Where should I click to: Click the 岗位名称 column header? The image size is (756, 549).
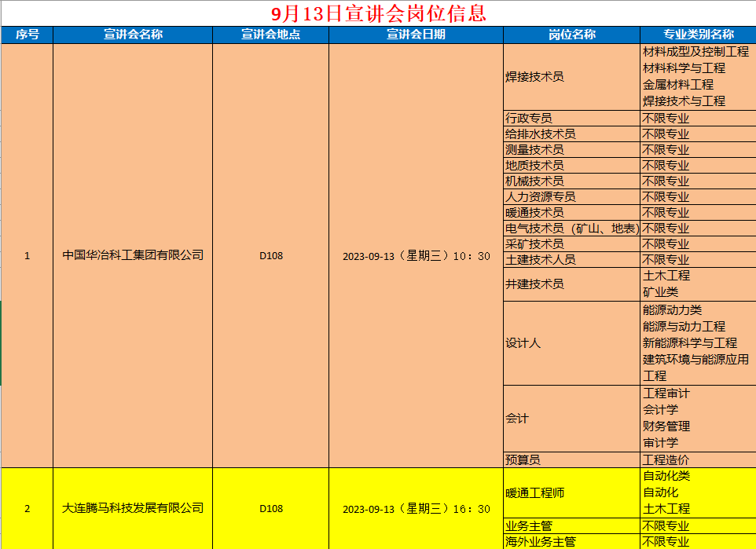click(x=571, y=35)
